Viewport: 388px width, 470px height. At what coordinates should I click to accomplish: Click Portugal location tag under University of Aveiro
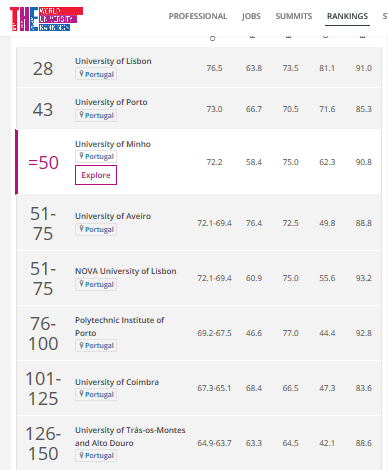click(96, 229)
